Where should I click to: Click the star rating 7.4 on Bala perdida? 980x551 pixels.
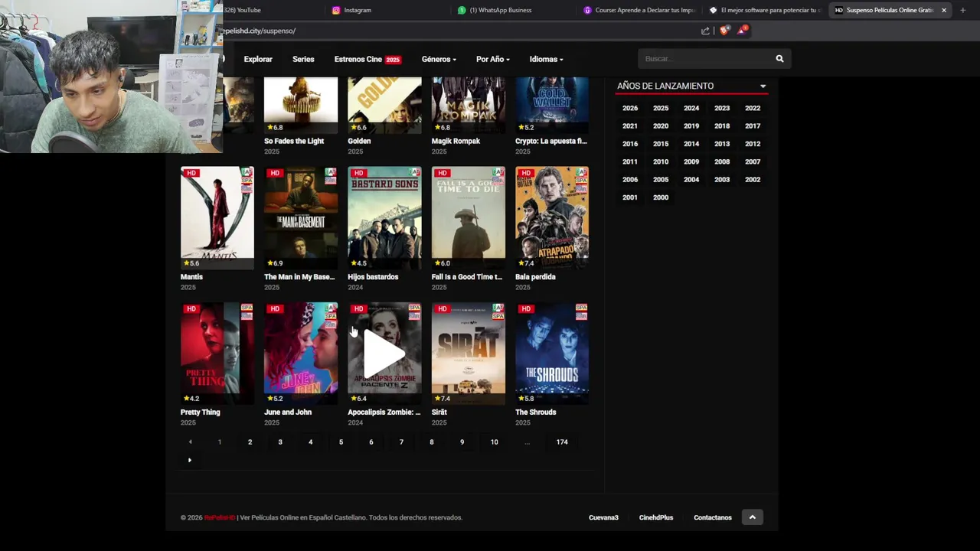(x=526, y=263)
